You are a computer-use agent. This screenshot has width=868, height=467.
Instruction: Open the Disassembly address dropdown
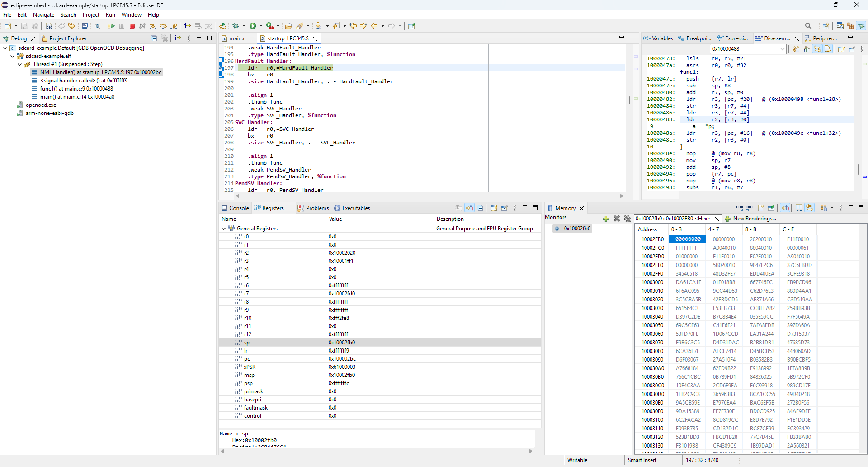click(x=783, y=49)
